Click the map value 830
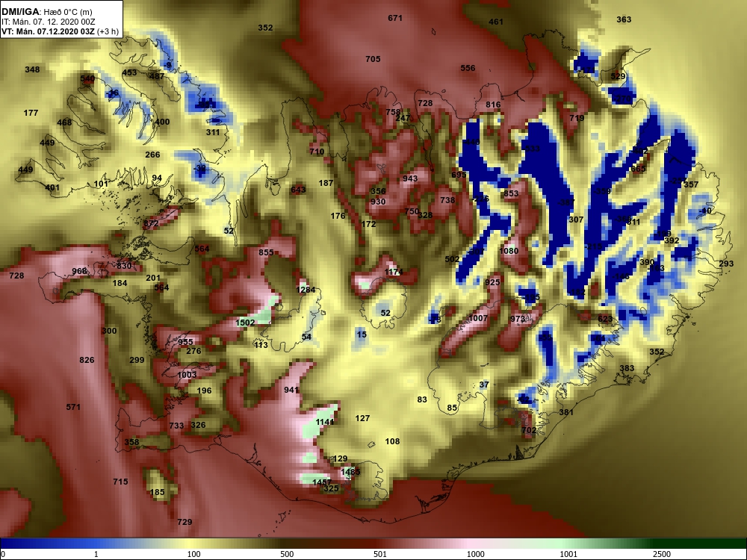Screen dimensions: 747x560 [x=124, y=267]
